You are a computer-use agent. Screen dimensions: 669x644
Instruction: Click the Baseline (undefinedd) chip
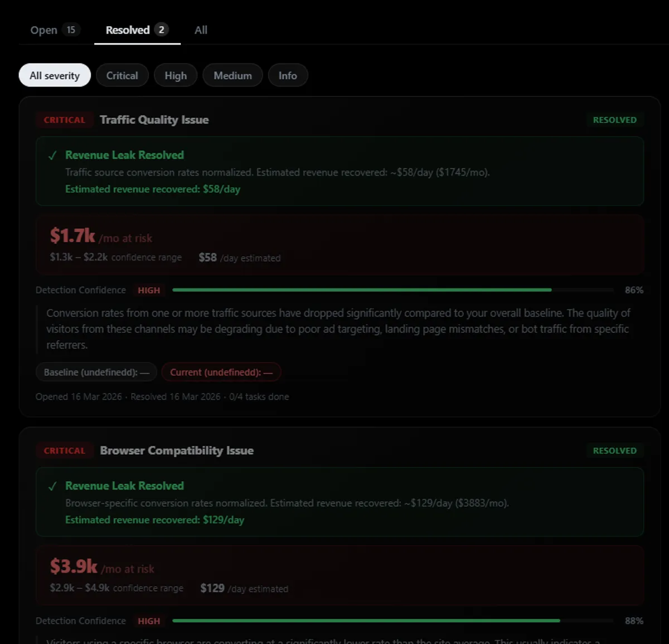coord(95,372)
